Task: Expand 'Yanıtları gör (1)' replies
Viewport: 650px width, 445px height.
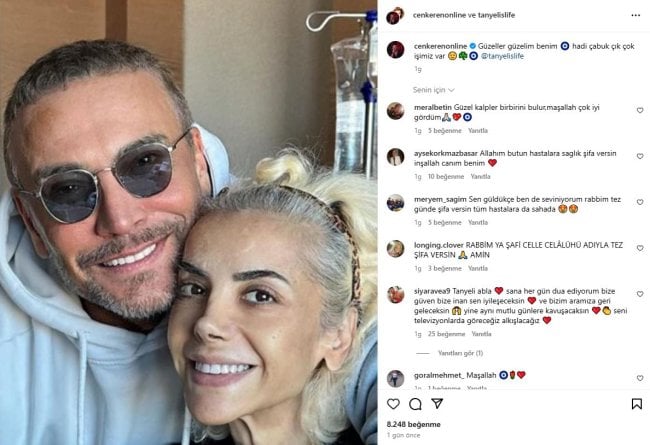Action: [460, 353]
